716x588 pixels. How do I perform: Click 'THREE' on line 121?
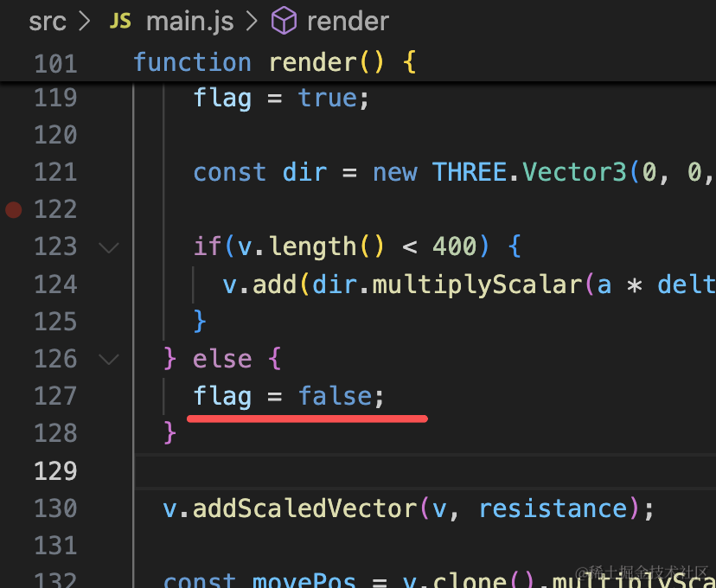tap(470, 173)
